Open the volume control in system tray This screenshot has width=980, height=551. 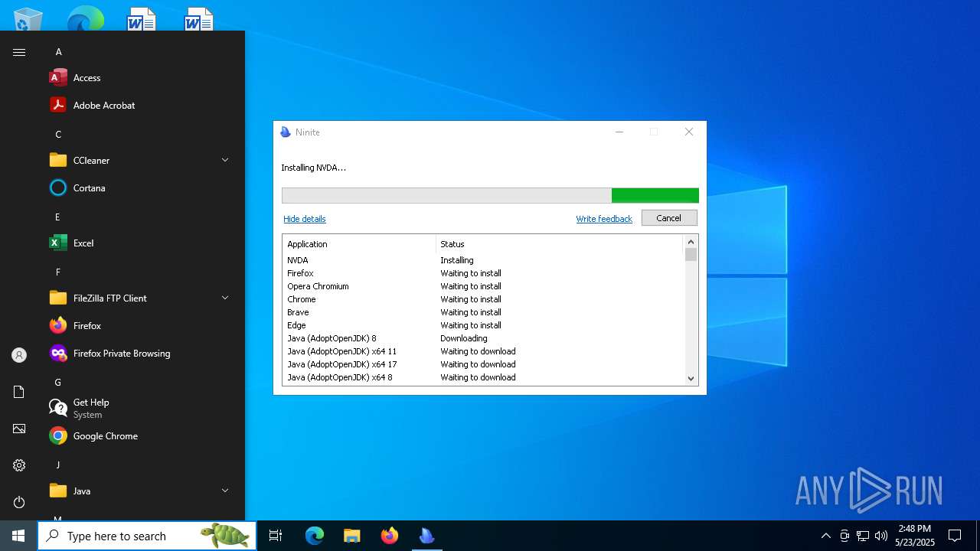[x=881, y=536]
